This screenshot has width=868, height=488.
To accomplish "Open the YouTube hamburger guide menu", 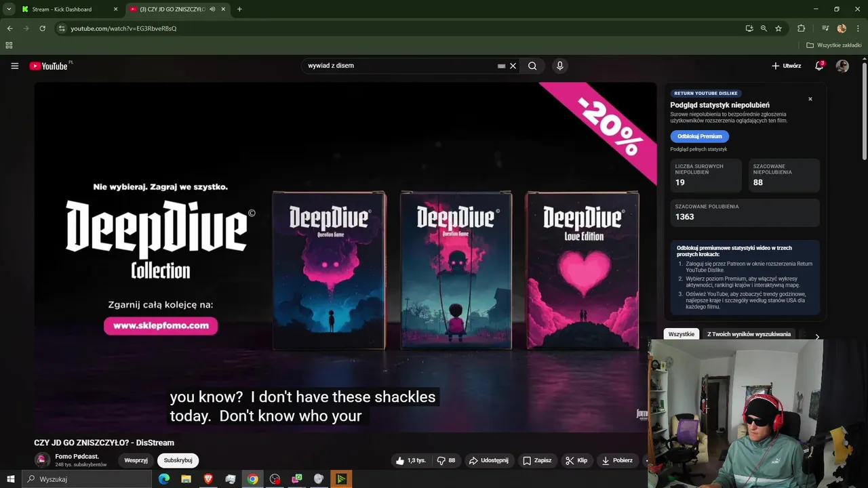I will click(14, 66).
